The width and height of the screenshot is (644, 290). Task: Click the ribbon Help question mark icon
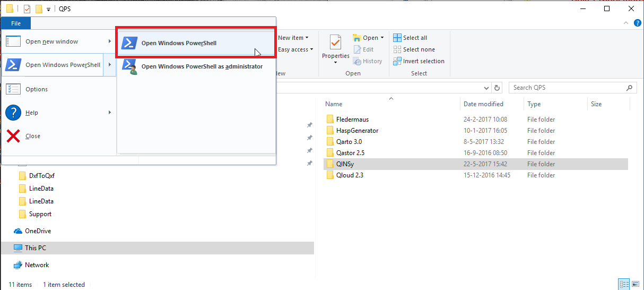638,23
